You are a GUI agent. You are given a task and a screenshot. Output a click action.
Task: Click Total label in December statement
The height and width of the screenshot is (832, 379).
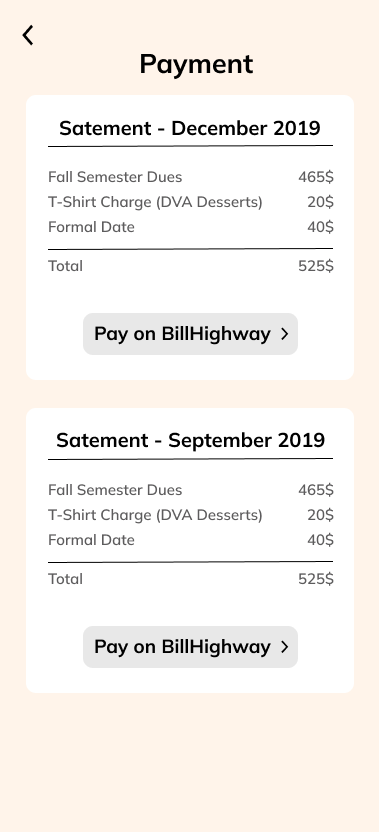[x=65, y=266]
